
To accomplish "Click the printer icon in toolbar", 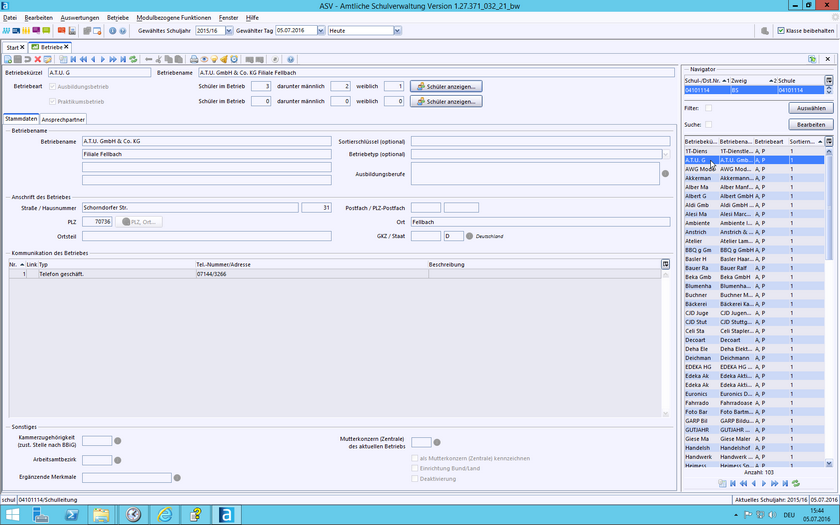I will (192, 59).
